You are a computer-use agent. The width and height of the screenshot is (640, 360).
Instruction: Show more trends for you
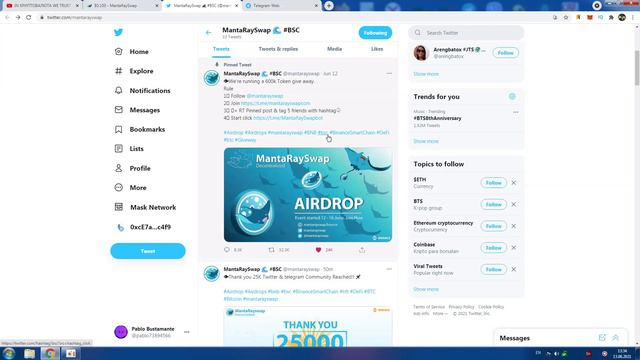point(426,141)
